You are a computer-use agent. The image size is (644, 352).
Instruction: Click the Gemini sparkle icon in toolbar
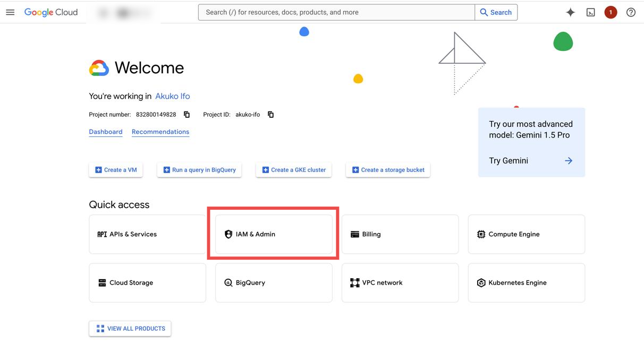pos(570,12)
